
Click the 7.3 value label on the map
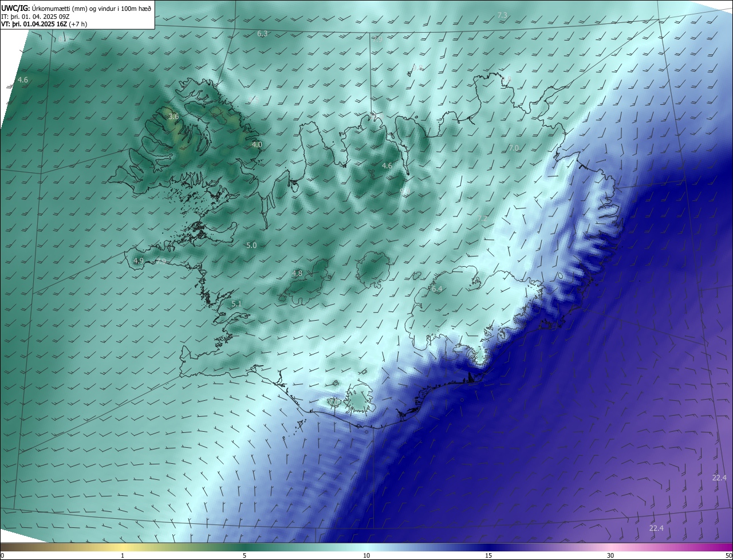click(x=502, y=15)
